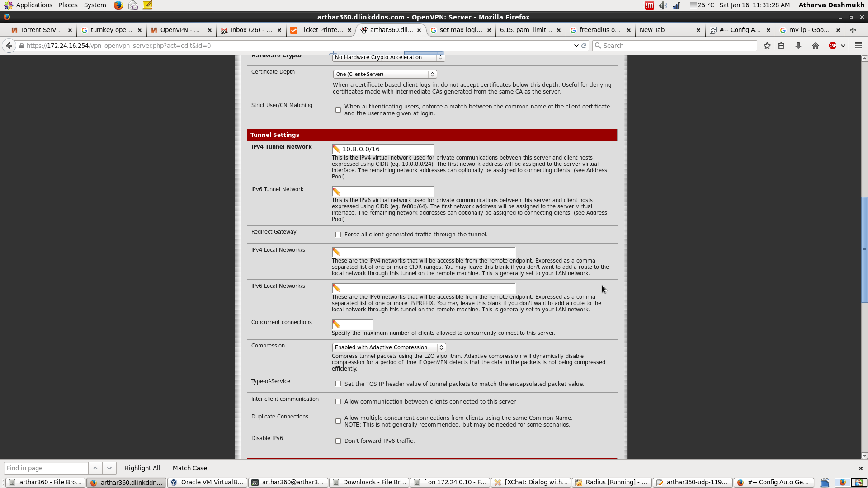This screenshot has width=868, height=488.
Task: Click the volume speaker icon in tray
Action: (663, 5)
